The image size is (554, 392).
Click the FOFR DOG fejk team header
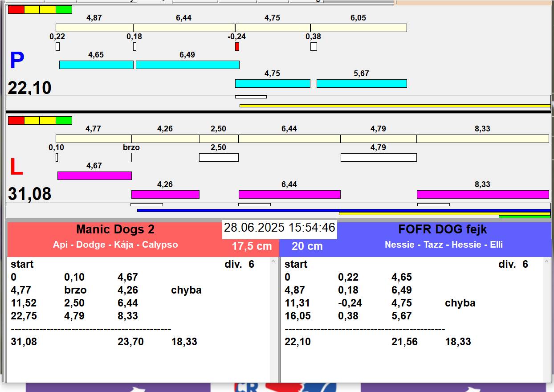point(443,229)
